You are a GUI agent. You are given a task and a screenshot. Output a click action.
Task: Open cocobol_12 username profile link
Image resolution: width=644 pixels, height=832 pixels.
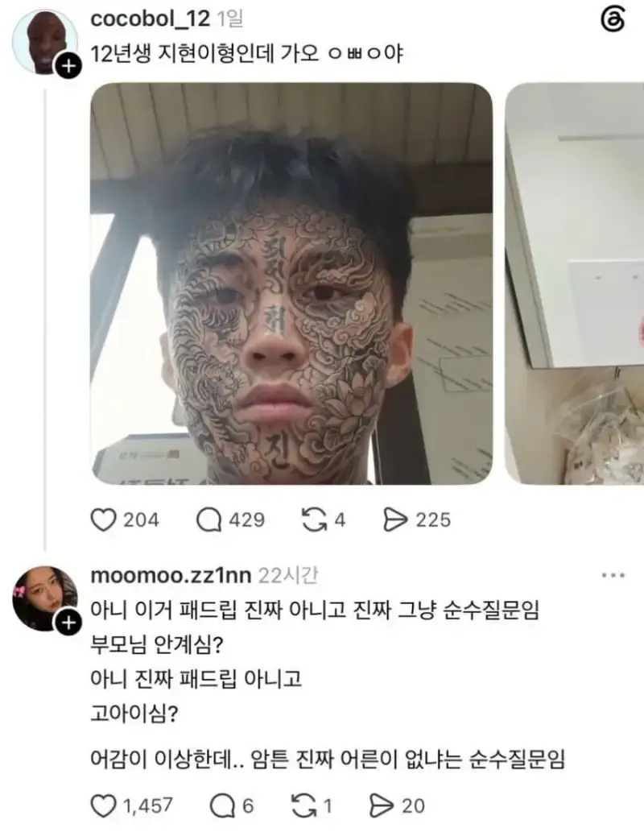(x=150, y=19)
